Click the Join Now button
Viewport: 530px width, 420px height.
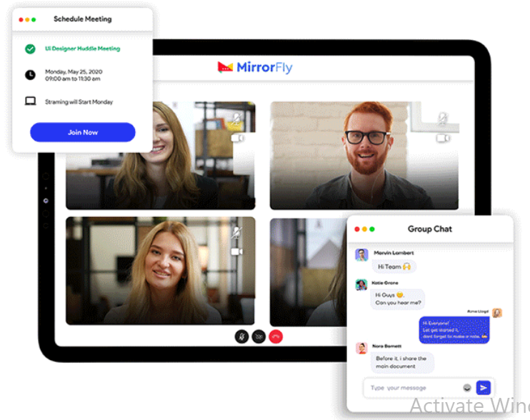click(x=82, y=132)
